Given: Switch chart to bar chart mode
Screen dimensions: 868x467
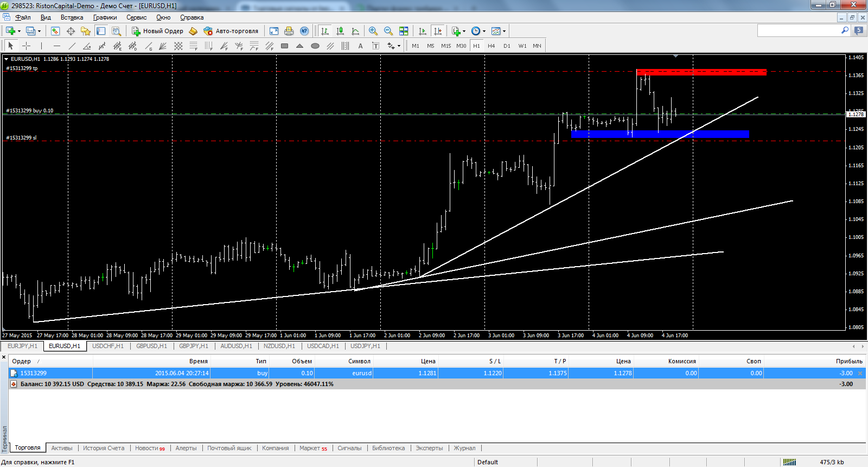Looking at the screenshot, I should tap(325, 31).
